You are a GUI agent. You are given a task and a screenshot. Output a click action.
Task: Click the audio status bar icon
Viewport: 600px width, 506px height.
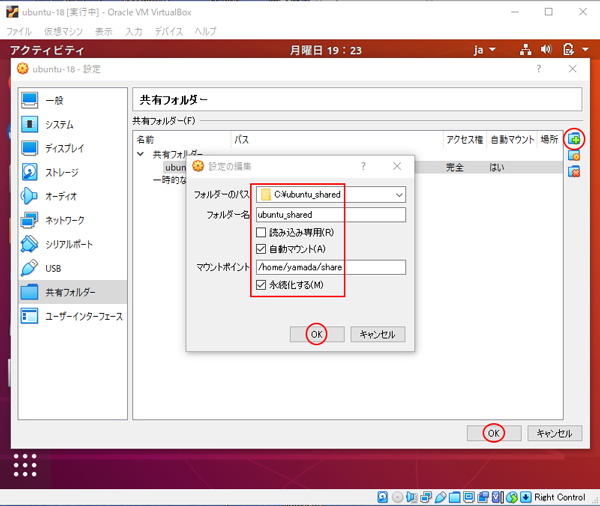[411, 497]
